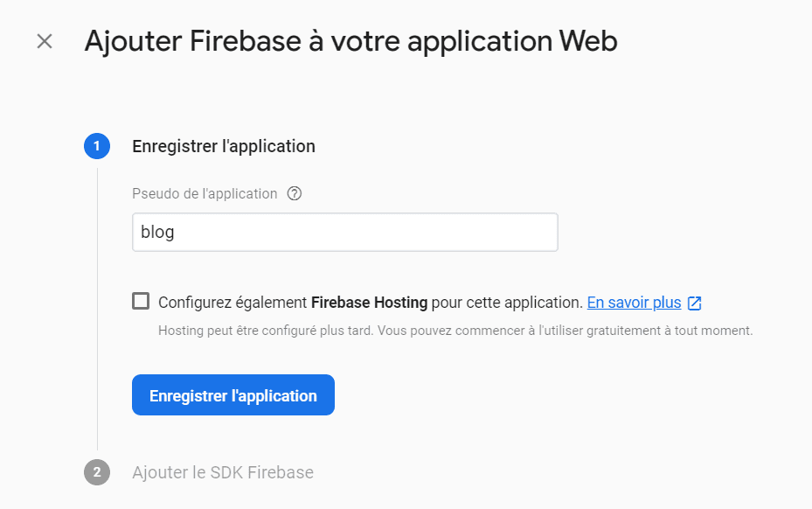This screenshot has height=509, width=812.
Task: Click the "Ajouter Firebase à votre application Web" title
Action: pyautogui.click(x=350, y=41)
